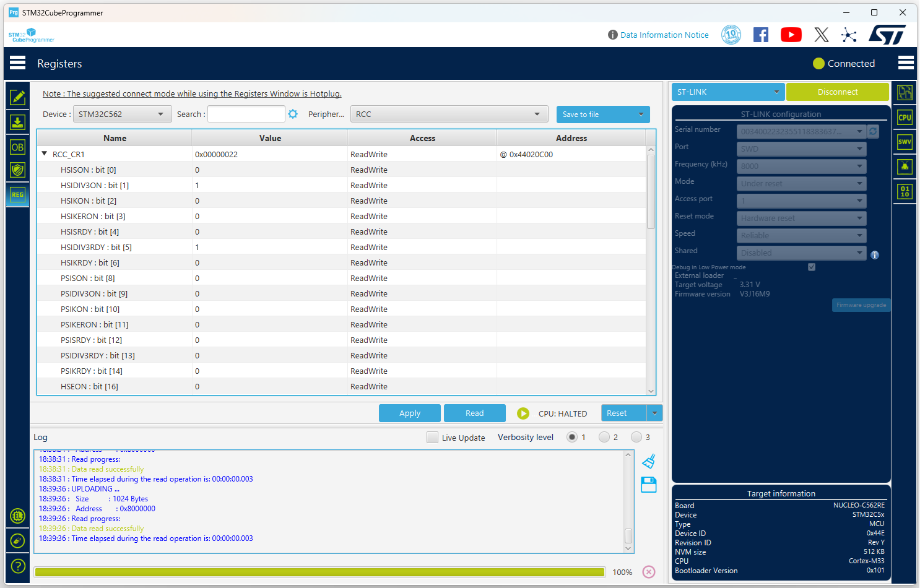
Task: Open the Mode Under reset dropdown
Action: 801,183
